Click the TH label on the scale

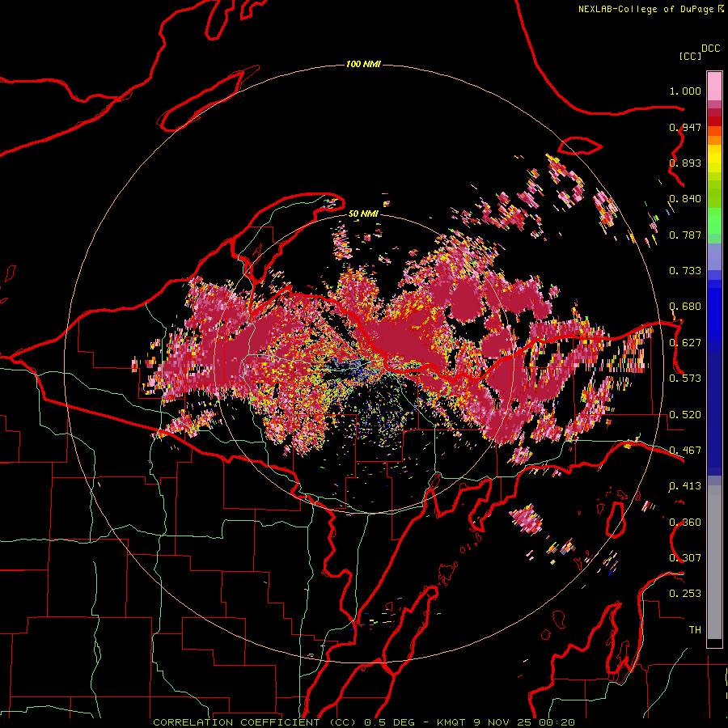pos(695,629)
